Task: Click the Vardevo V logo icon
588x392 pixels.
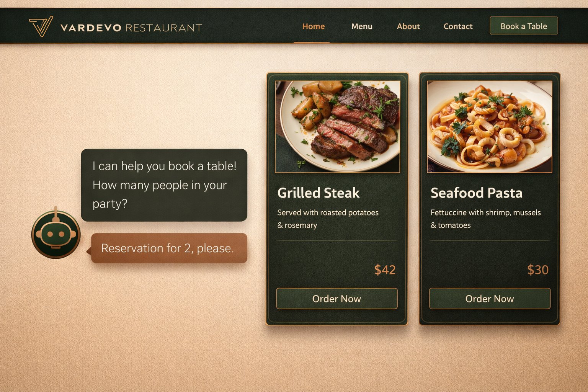Action: point(41,26)
